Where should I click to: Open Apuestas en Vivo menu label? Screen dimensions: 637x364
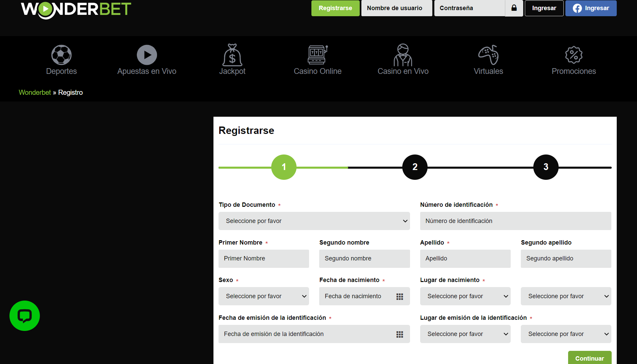pyautogui.click(x=147, y=71)
